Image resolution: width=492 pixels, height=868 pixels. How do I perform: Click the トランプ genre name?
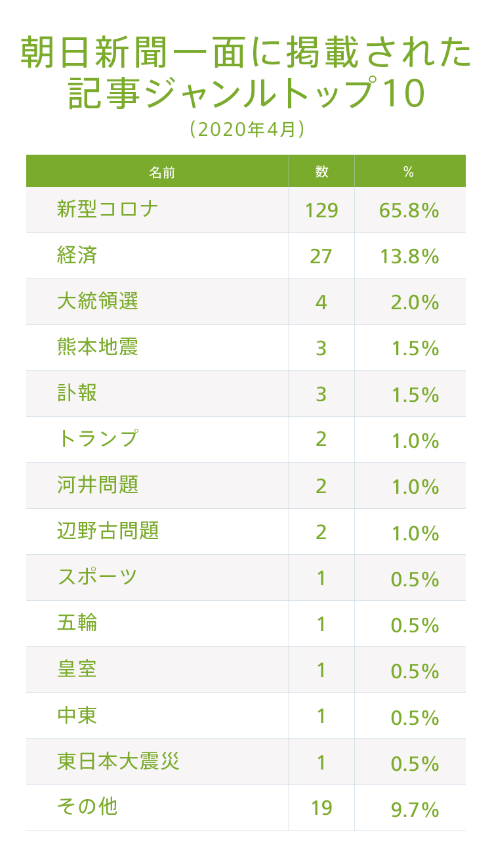coord(98,439)
